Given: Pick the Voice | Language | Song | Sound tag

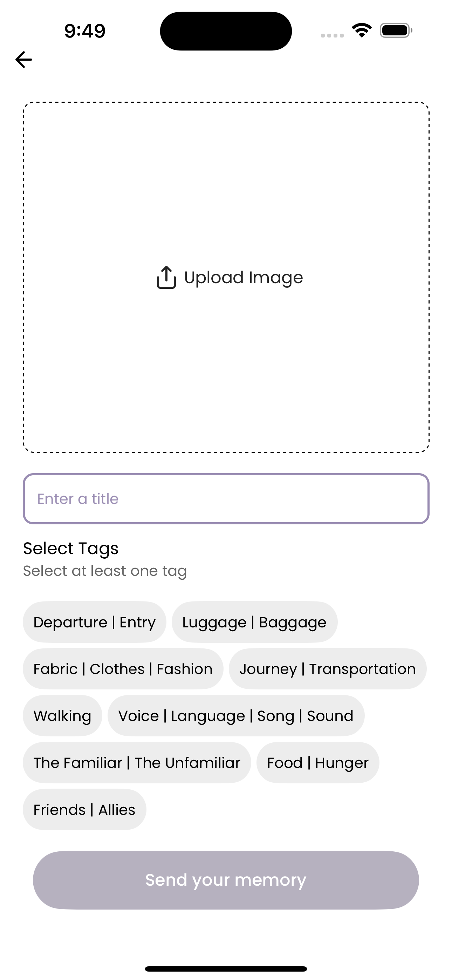Looking at the screenshot, I should 236,716.
